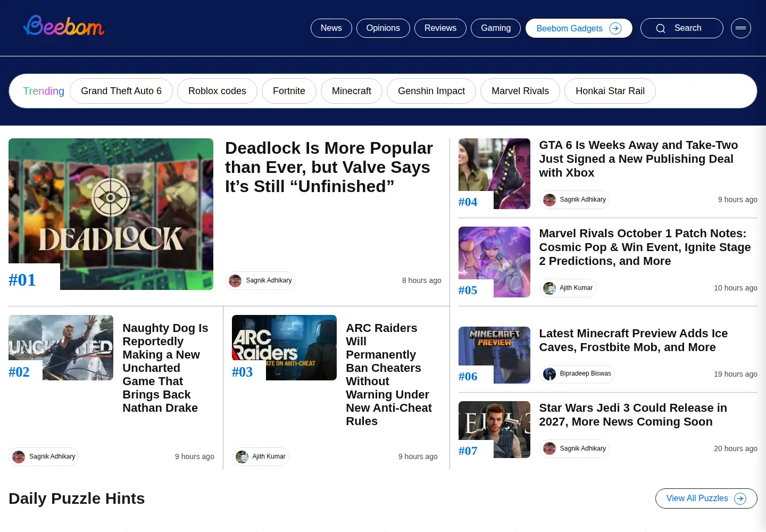Read GTA 6 Xbox publishing deal headline
Image resolution: width=766 pixels, height=532 pixels.
(x=638, y=159)
